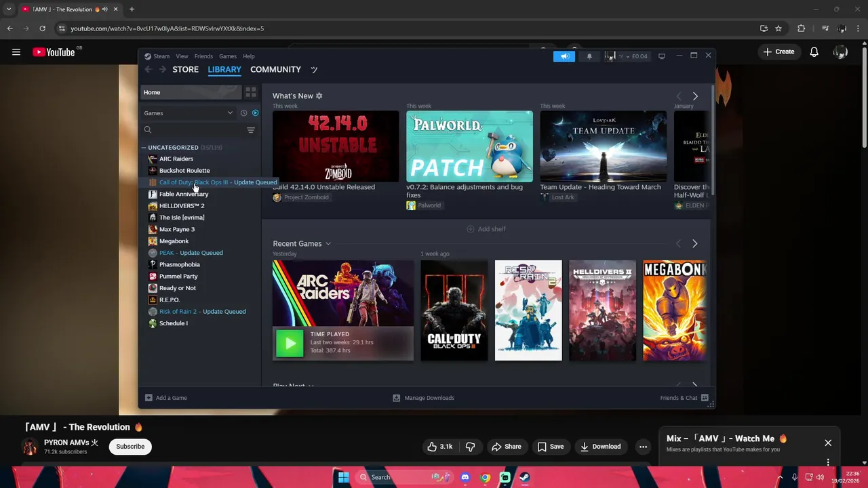Open Risk of Rain 2 cover art
The height and width of the screenshot is (488, 868).
pos(528,310)
